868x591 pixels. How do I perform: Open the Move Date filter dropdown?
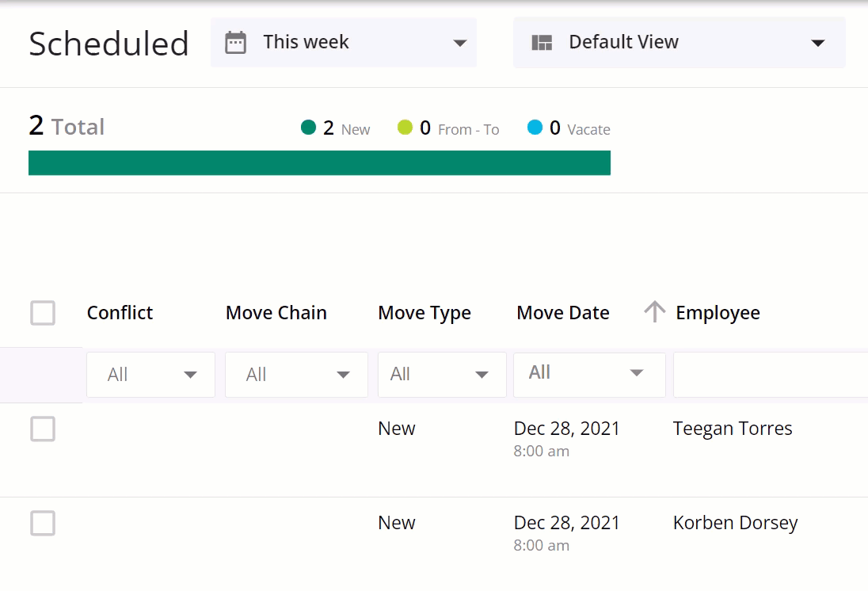589,373
